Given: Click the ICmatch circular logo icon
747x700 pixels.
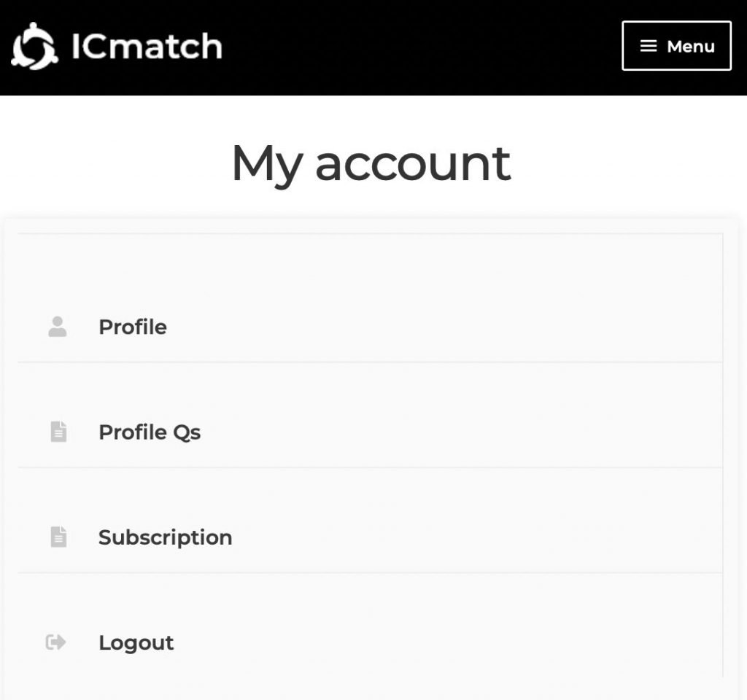Looking at the screenshot, I should pyautogui.click(x=34, y=46).
